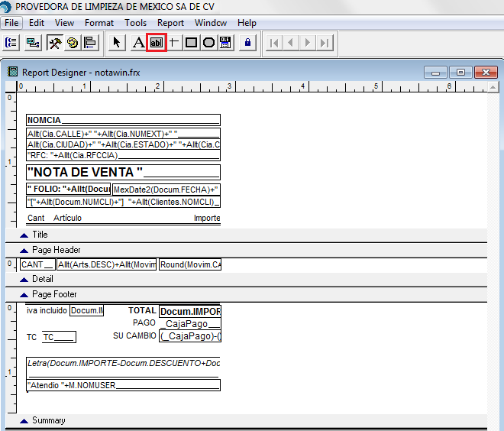Screen dimensions: 504x431
Task: Select the Rectangle tool
Action: pos(191,43)
